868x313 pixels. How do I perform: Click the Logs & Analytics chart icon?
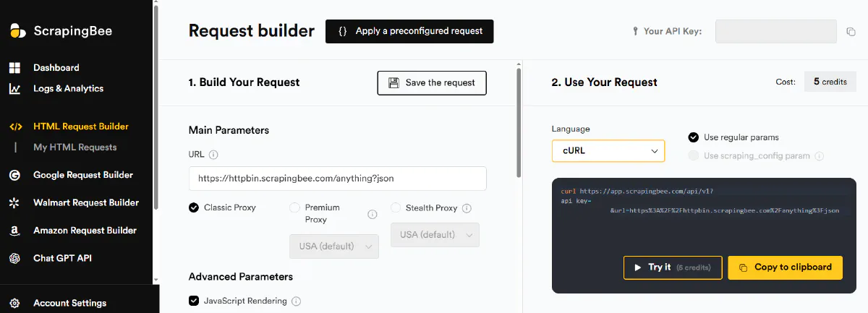pyautogui.click(x=14, y=89)
